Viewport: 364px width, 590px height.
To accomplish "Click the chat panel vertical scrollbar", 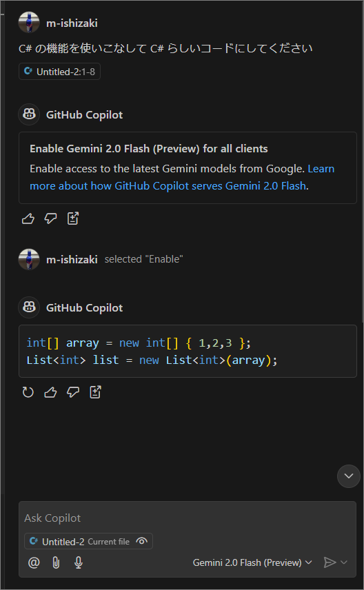I will pyautogui.click(x=362, y=162).
